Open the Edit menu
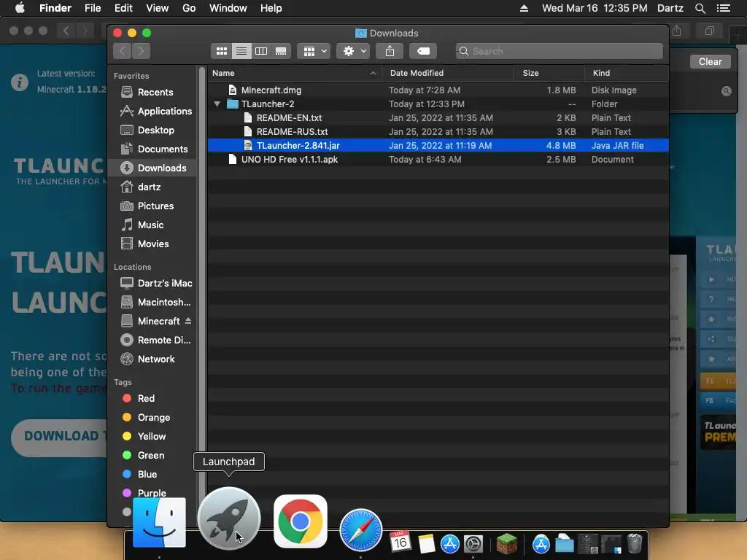The width and height of the screenshot is (747, 560). click(123, 8)
